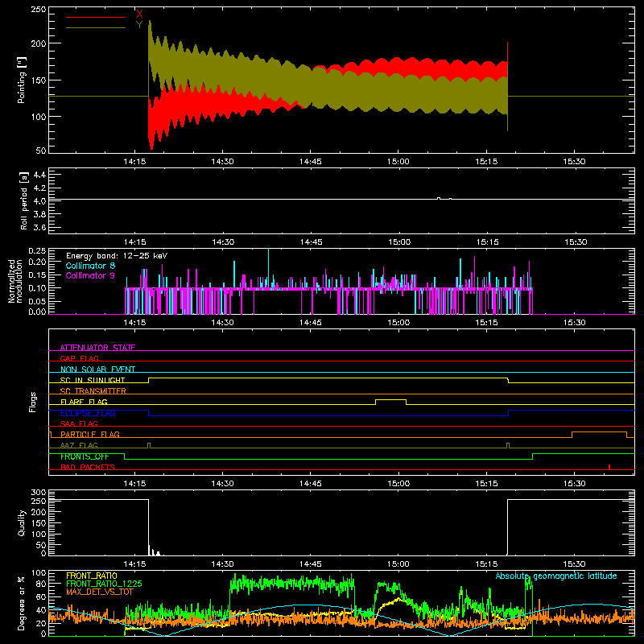This screenshot has height=644, width=644.
Task: Click the 'Flags' axis title
Action: click(33, 402)
